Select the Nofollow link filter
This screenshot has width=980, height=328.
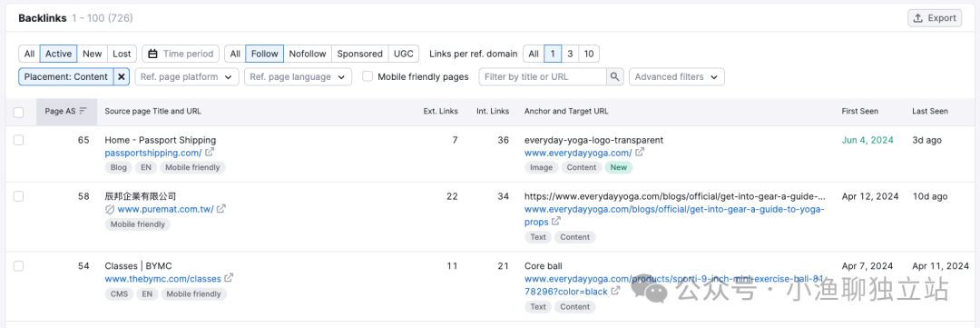(x=308, y=54)
